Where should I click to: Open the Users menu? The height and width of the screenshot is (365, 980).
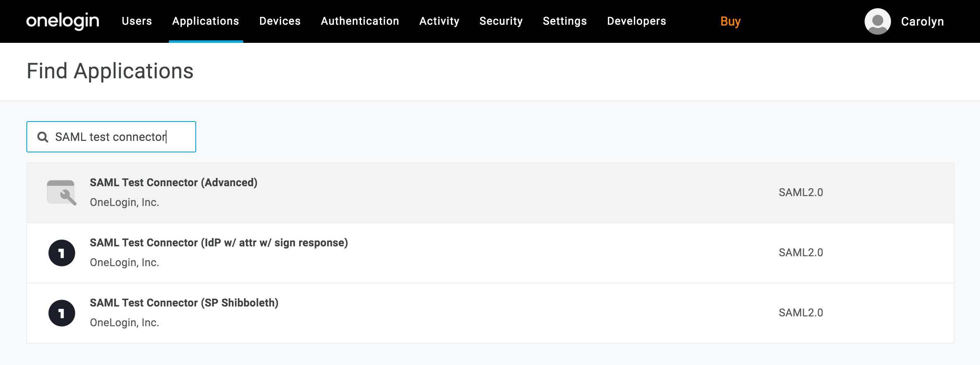[x=137, y=21]
